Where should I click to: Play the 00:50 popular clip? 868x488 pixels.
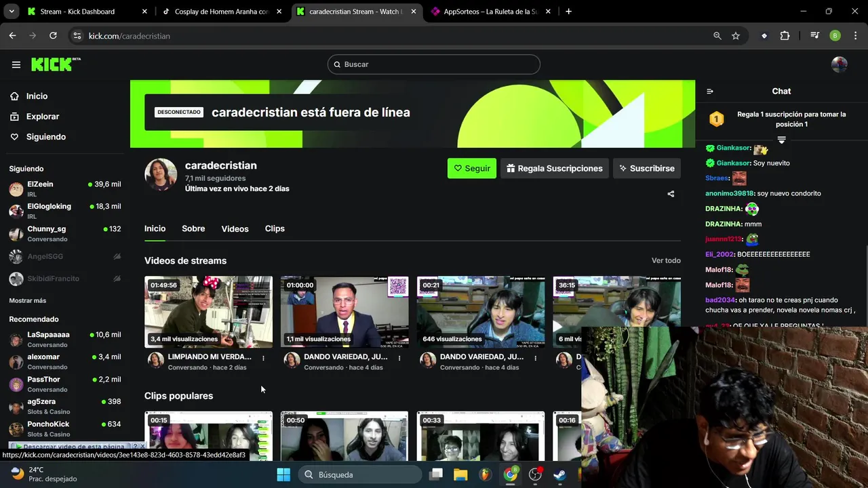click(x=344, y=436)
